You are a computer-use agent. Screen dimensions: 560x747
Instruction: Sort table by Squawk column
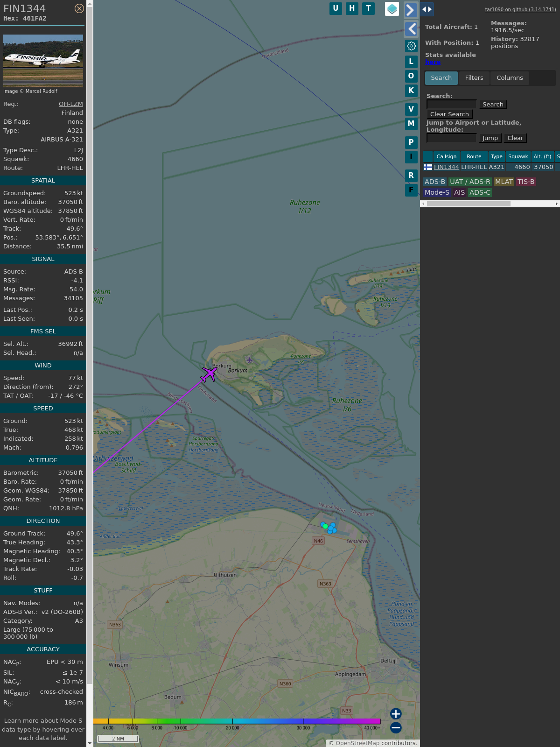pyautogui.click(x=518, y=157)
